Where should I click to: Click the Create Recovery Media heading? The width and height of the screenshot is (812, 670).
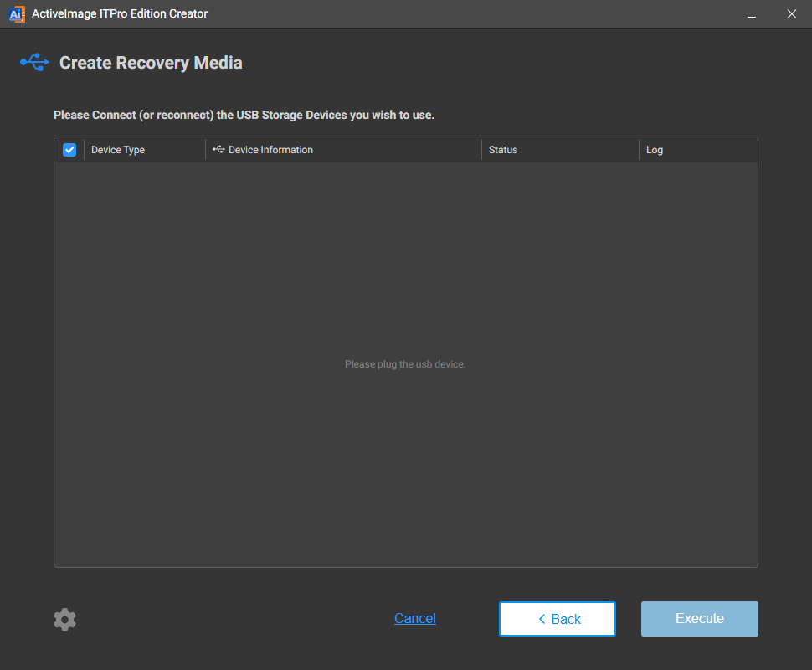(x=151, y=63)
